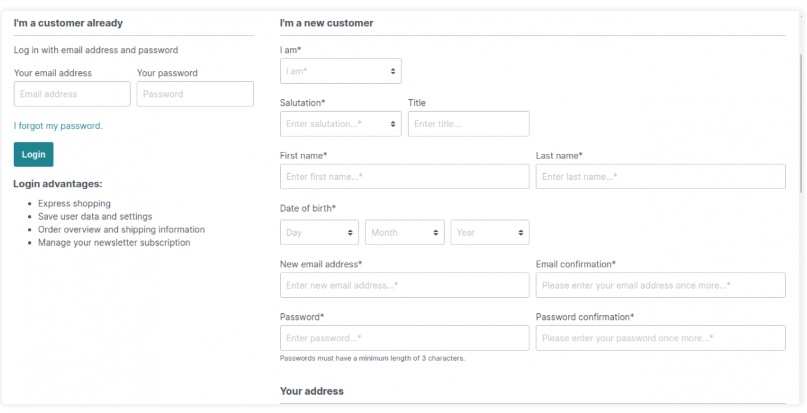Viewport: 807px width, 413px height.
Task: Open the birth Year dropdown
Action: click(x=490, y=232)
